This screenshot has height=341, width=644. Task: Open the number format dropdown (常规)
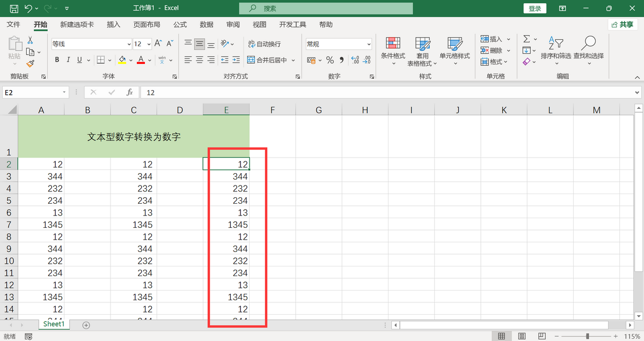tap(369, 44)
